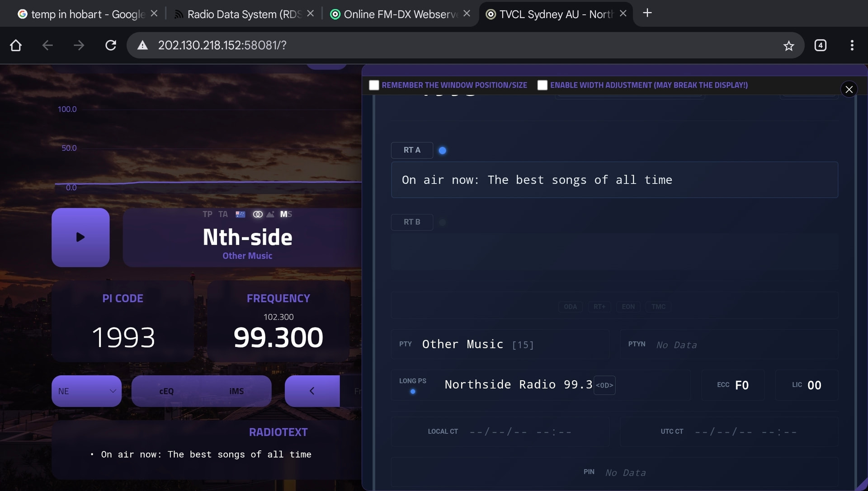Open the NE antenna dropdown
Screen dimensions: 868x491
(86, 391)
